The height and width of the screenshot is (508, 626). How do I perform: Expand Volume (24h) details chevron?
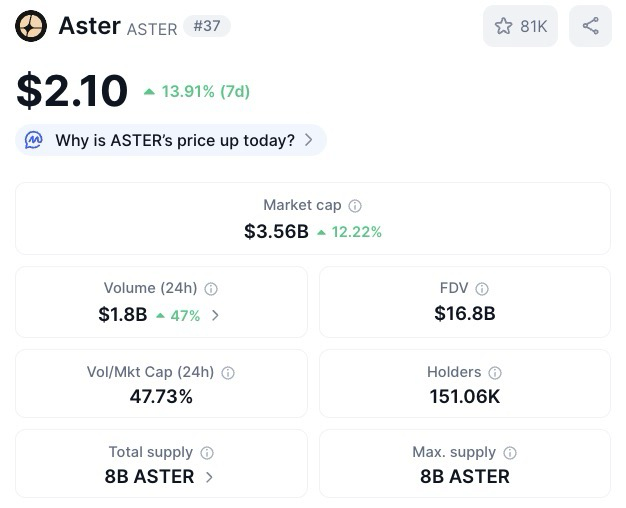[215, 315]
